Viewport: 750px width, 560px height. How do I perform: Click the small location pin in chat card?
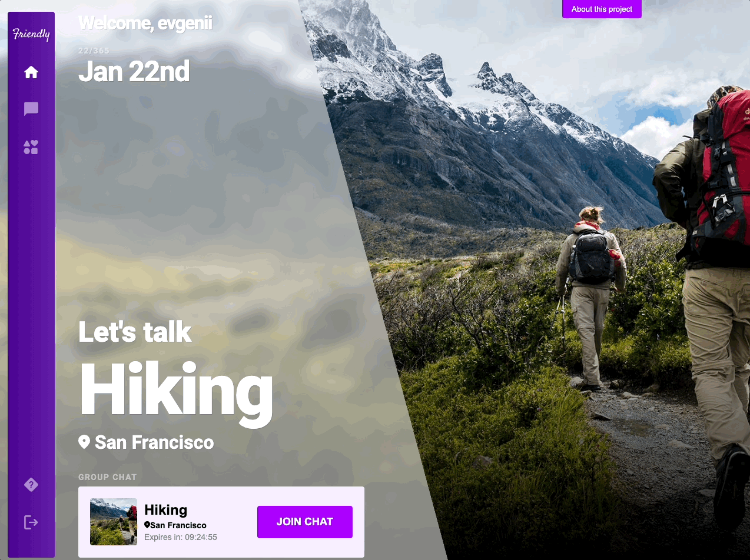147,525
